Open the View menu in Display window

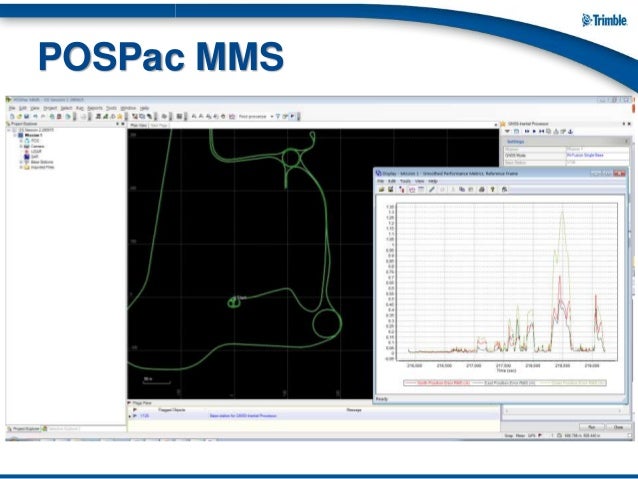point(420,181)
